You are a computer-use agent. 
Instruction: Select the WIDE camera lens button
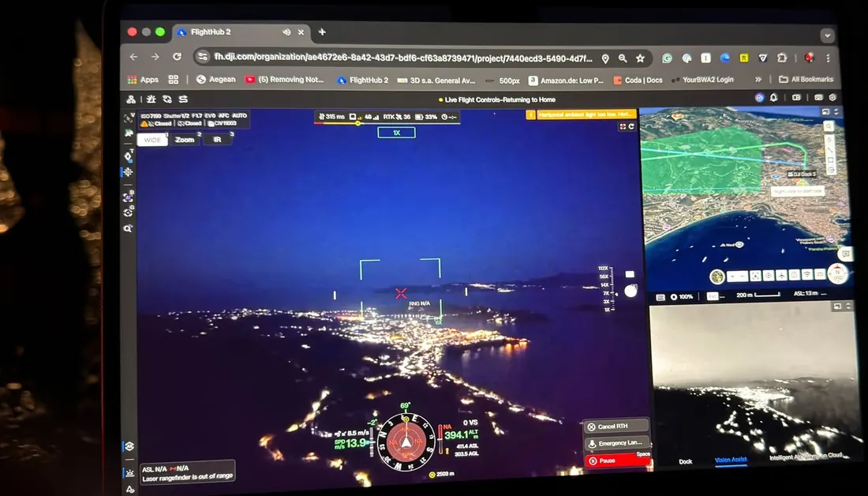(152, 140)
